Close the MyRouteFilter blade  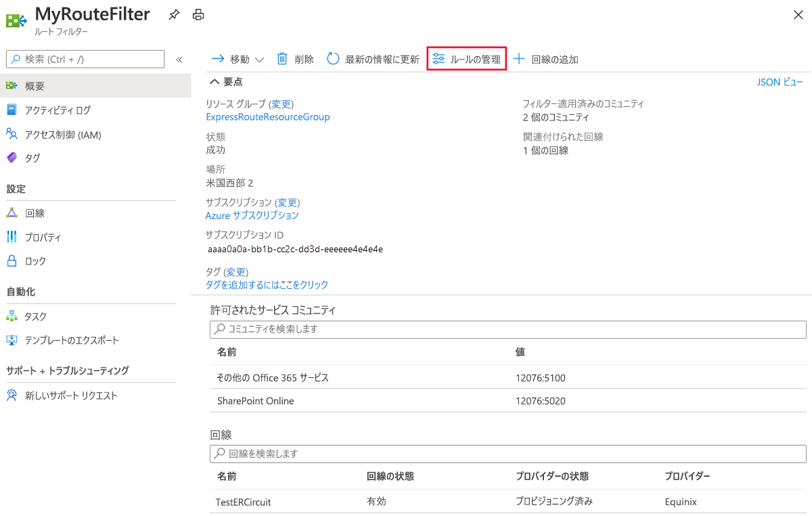[798, 15]
